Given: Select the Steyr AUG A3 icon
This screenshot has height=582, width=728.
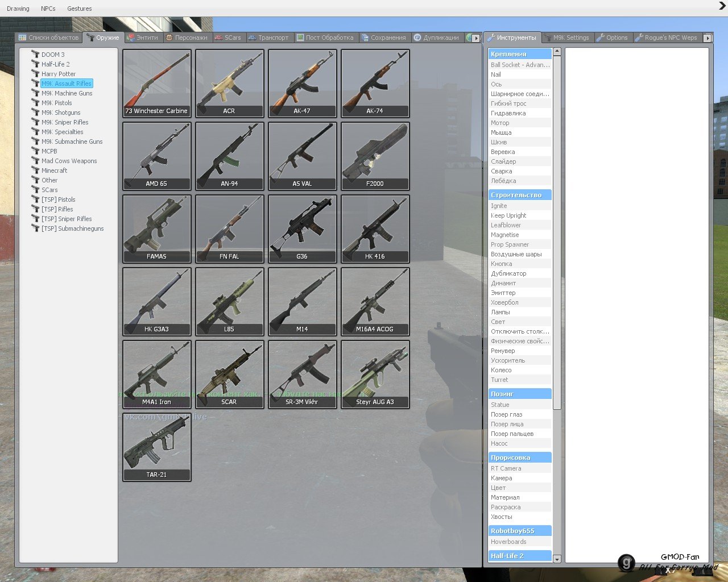Looking at the screenshot, I should pyautogui.click(x=375, y=374).
